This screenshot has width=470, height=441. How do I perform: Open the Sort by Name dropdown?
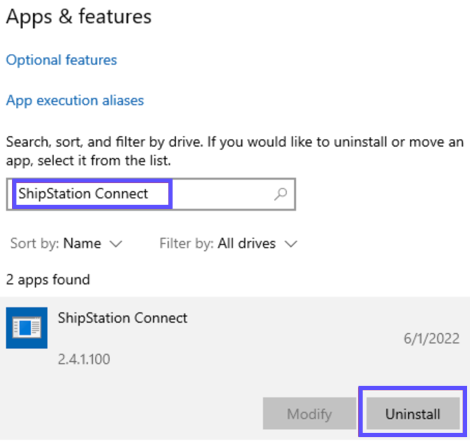(x=66, y=243)
